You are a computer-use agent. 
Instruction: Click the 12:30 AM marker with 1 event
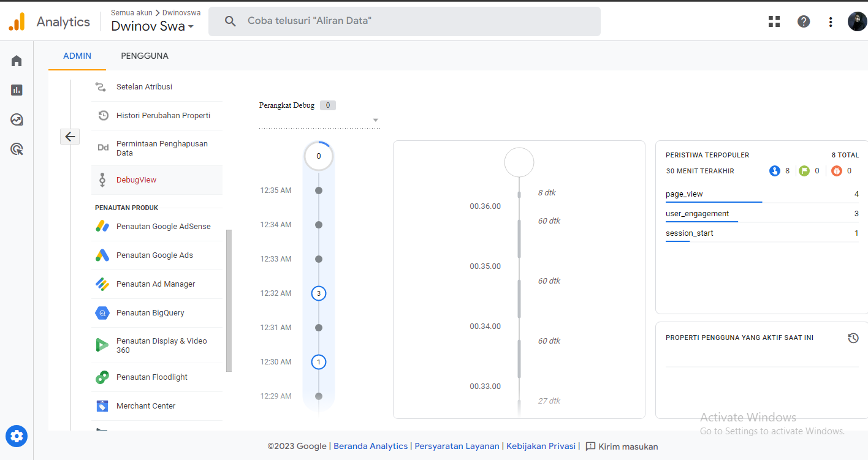(x=318, y=362)
